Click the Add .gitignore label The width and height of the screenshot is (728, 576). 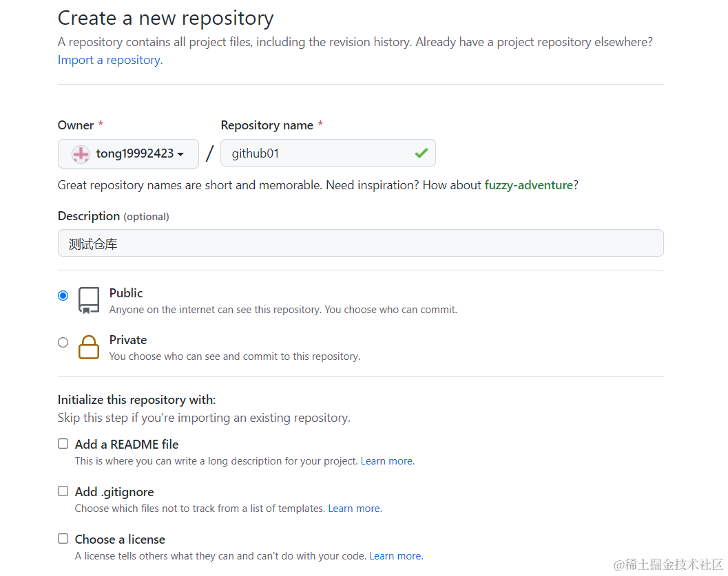[x=114, y=491]
